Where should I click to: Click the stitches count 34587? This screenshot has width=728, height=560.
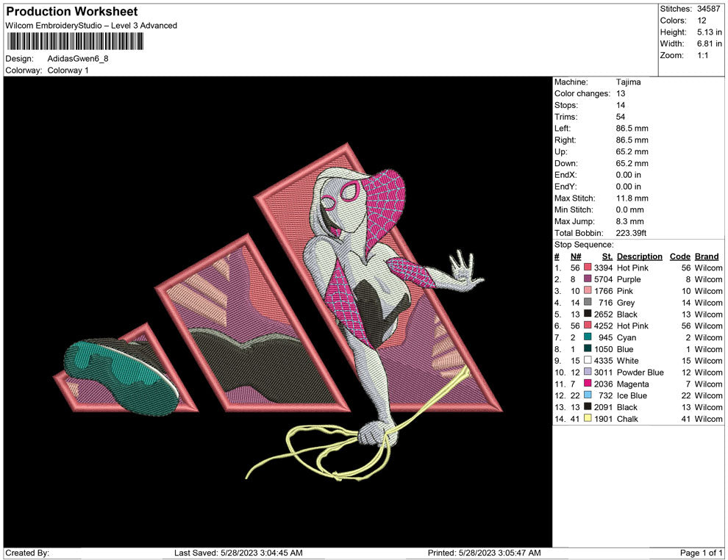point(708,9)
